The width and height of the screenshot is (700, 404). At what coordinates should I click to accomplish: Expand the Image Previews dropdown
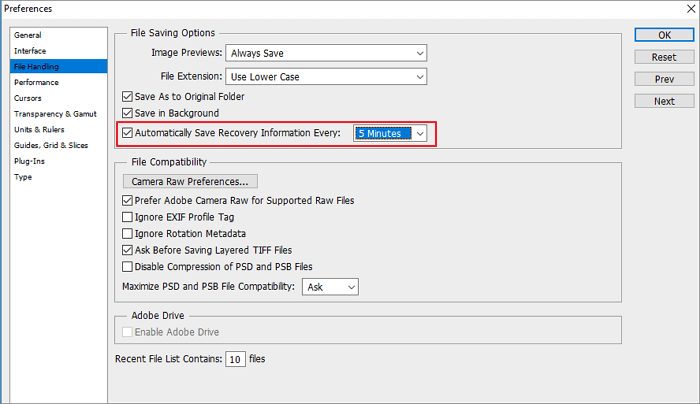pyautogui.click(x=326, y=52)
